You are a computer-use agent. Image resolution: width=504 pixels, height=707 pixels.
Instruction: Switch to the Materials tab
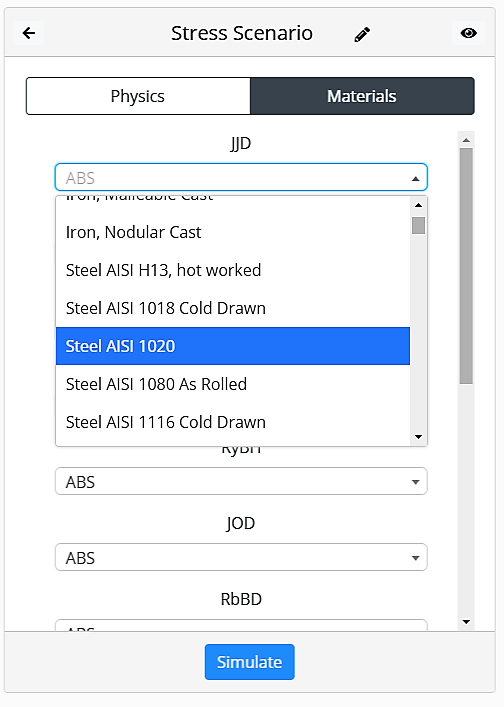click(362, 96)
